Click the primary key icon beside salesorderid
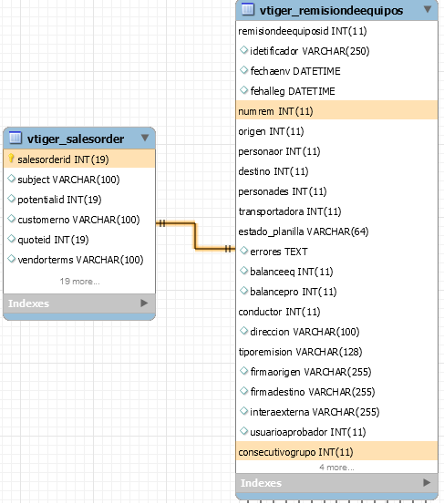 (x=11, y=159)
